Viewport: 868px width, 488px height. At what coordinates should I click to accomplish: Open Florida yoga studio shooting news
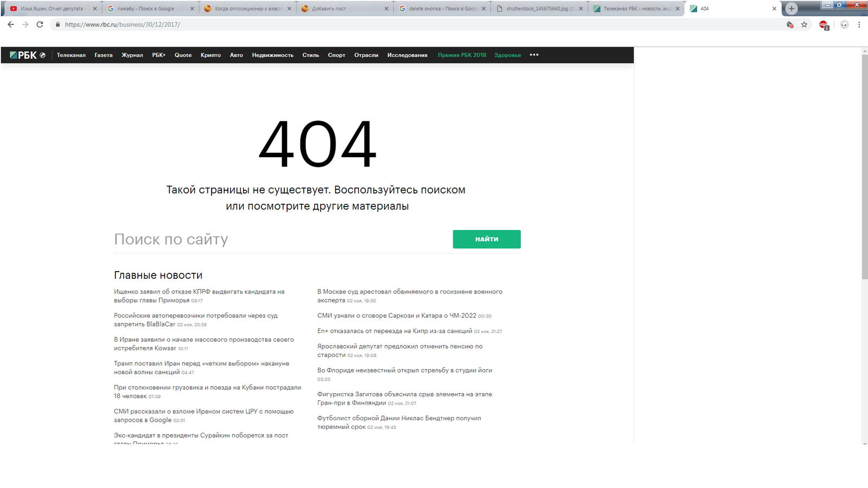pos(405,375)
